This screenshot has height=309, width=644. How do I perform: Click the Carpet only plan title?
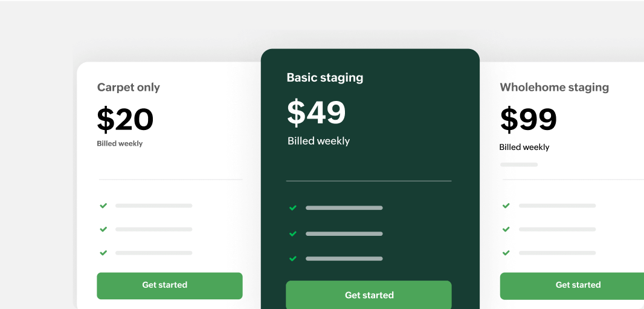pos(129,87)
